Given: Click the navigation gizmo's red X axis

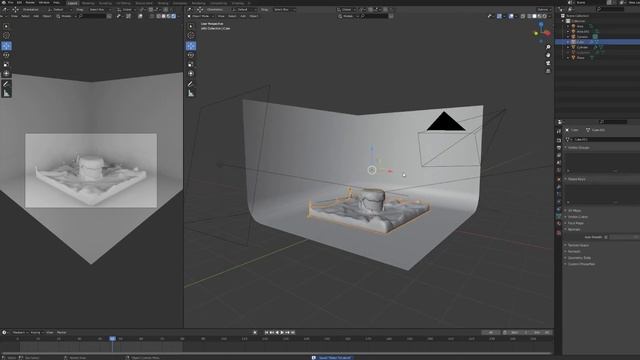Looking at the screenshot, I should coord(547,33).
